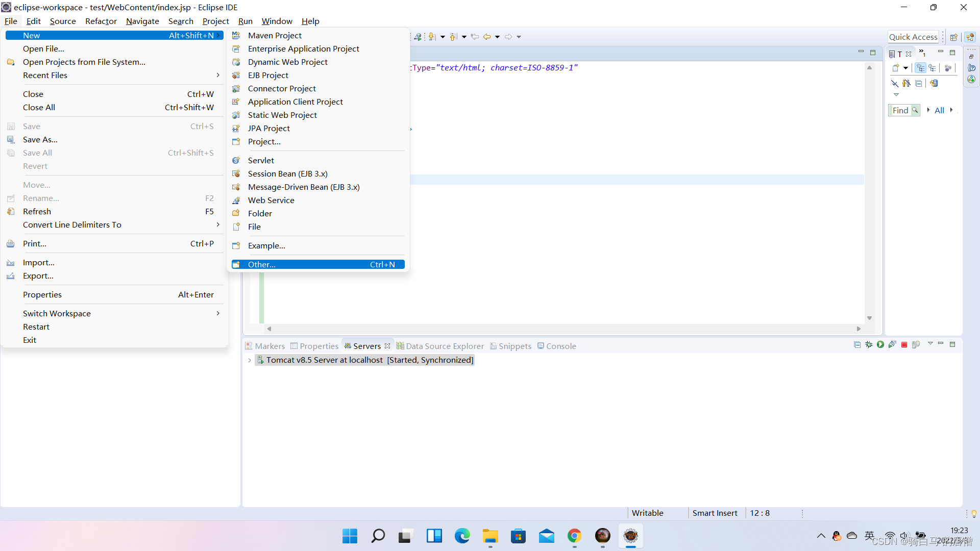Image resolution: width=980 pixels, height=551 pixels.
Task: Click the Quick Access field
Action: click(x=914, y=37)
